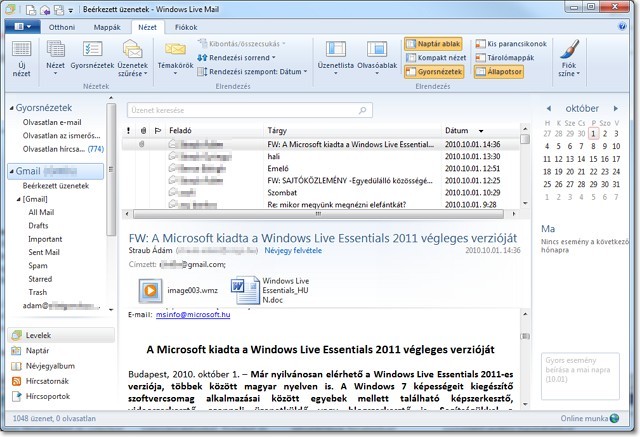The height and width of the screenshot is (437, 640).
Task: Switch to Otthoni ribbon tab
Action: tap(62, 27)
